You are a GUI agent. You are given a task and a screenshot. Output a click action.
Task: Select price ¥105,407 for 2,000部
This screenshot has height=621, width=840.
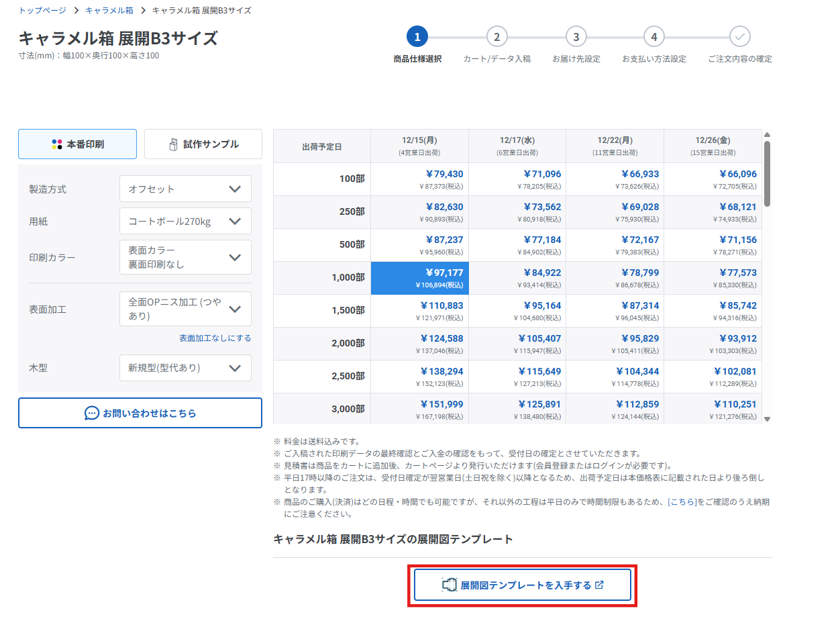[517, 344]
